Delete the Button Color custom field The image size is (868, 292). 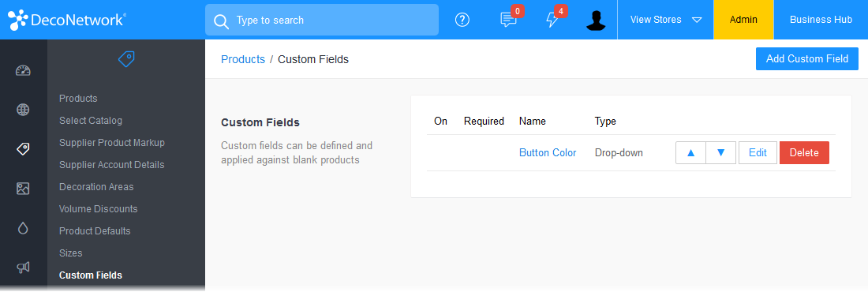coord(804,153)
